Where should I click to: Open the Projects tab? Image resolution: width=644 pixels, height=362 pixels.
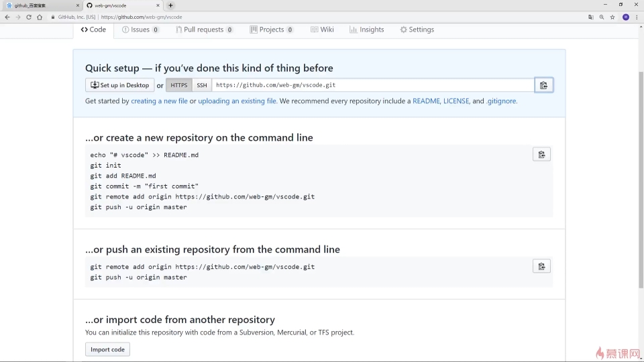point(271,29)
